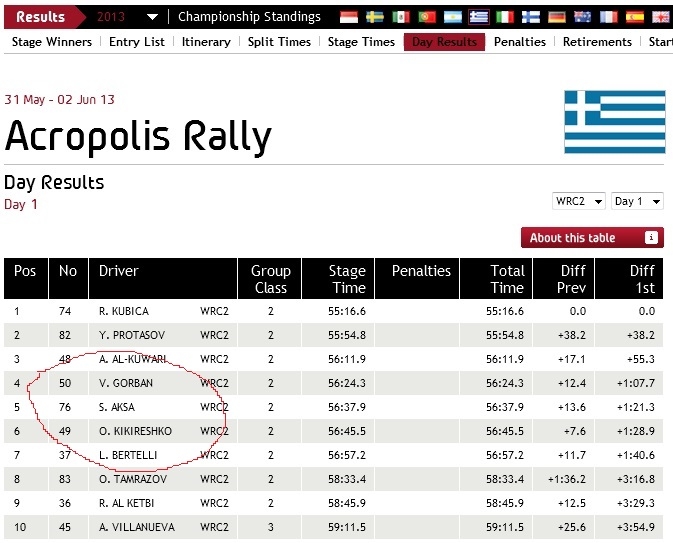Select the Australia flag icon
The image size is (673, 543).
tap(583, 17)
